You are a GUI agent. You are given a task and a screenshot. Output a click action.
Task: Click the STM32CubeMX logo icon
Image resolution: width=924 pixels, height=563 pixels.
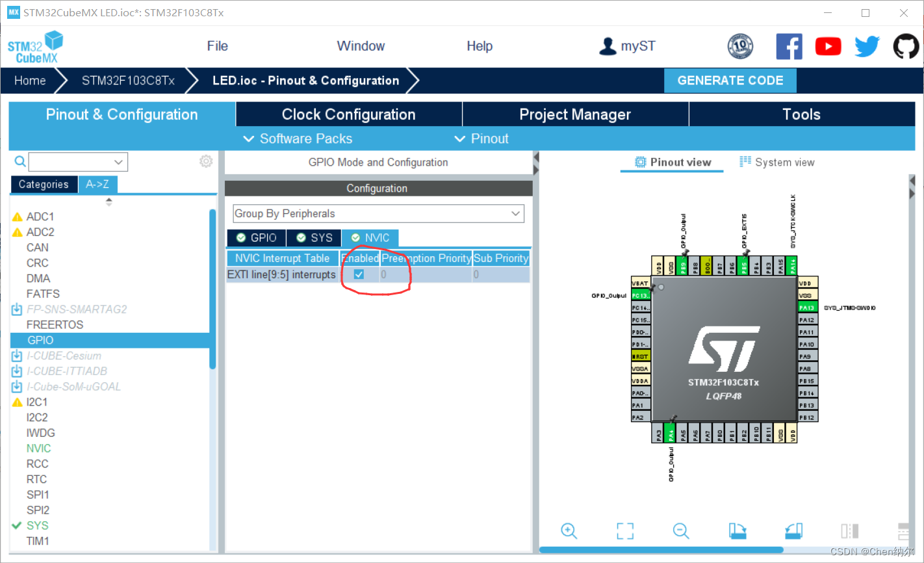click(x=35, y=47)
